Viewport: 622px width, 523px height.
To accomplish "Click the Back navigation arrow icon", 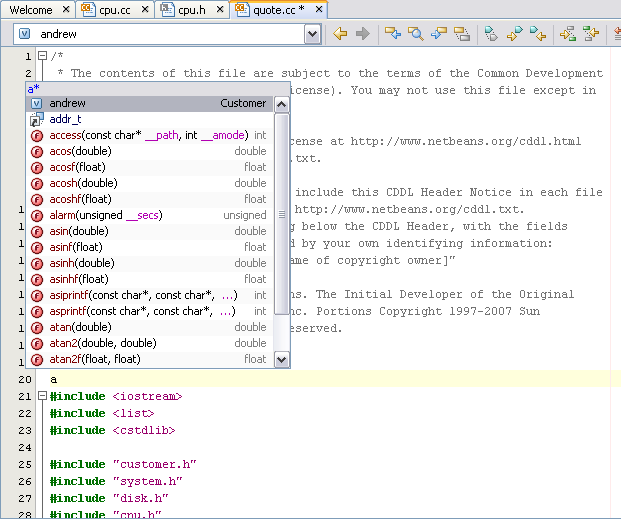I will coord(340,34).
